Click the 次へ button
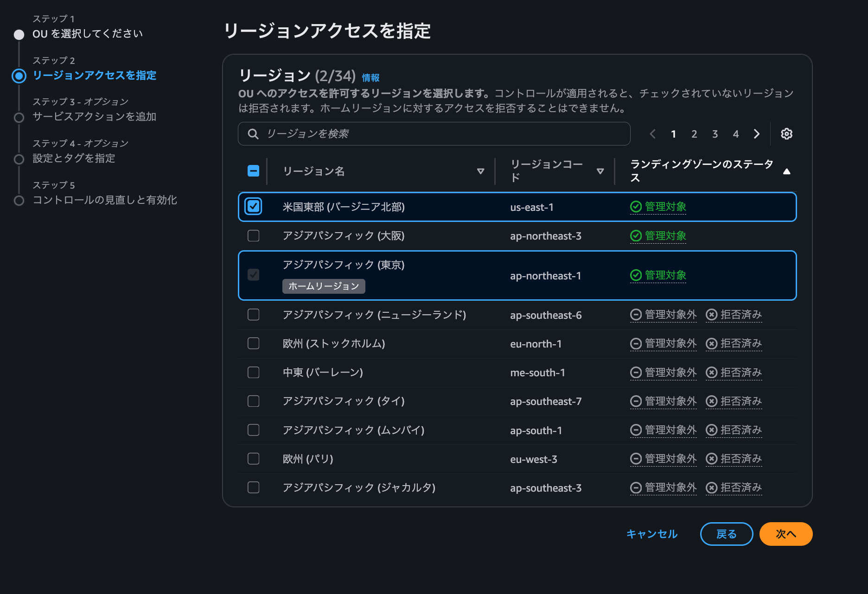 pos(785,534)
